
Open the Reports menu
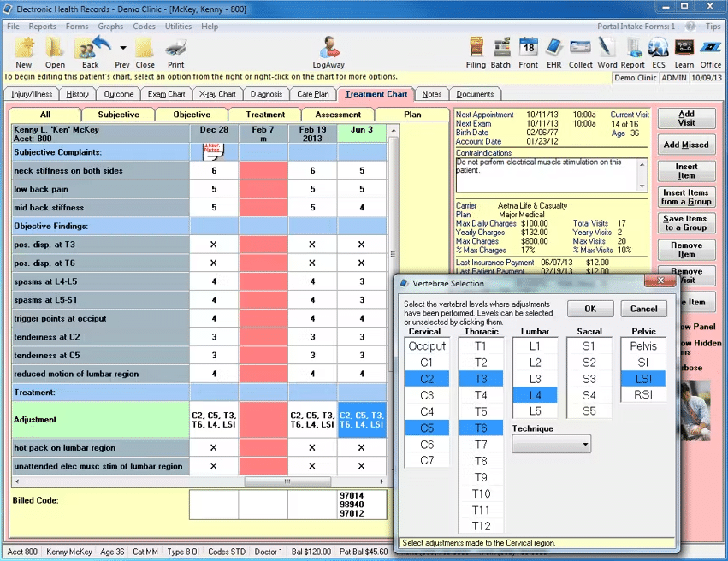(x=42, y=27)
